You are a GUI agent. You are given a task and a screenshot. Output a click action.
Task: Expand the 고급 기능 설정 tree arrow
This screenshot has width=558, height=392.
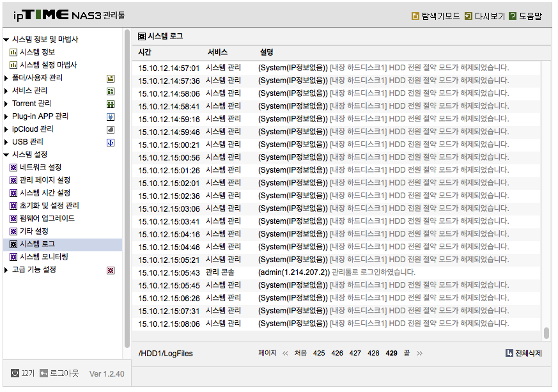coord(6,270)
